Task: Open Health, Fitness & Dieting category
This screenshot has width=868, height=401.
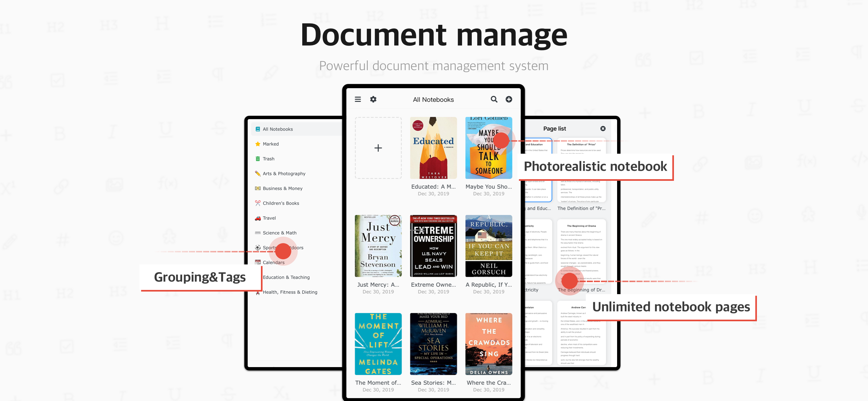Action: click(290, 292)
